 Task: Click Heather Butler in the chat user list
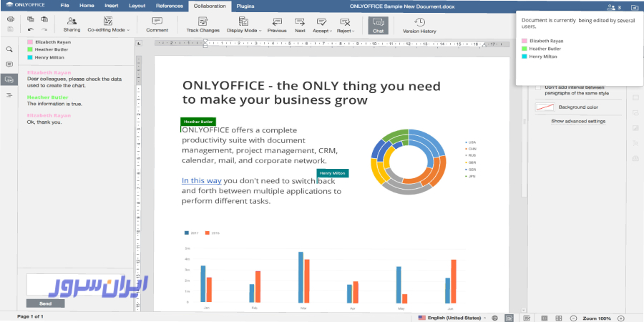pos(49,49)
